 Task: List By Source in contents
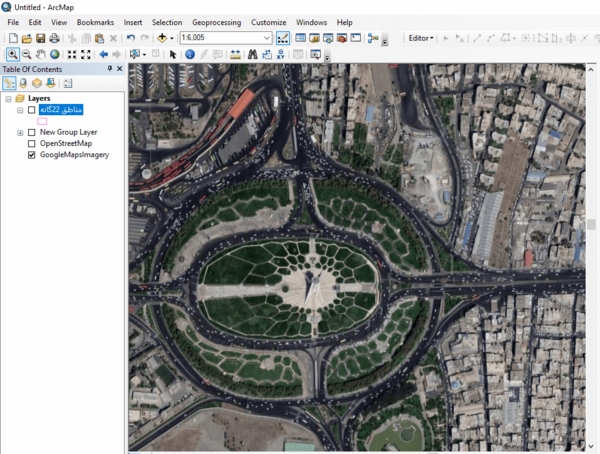point(23,83)
